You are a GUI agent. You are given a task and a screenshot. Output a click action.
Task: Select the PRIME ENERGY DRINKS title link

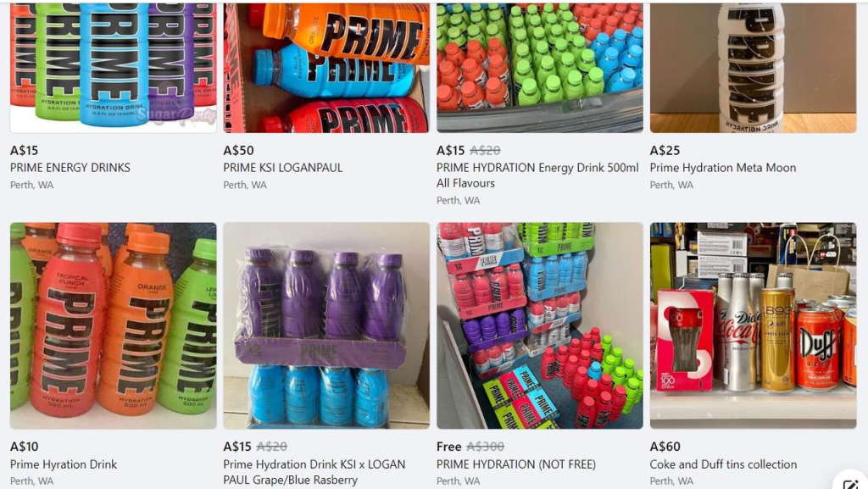pos(70,168)
